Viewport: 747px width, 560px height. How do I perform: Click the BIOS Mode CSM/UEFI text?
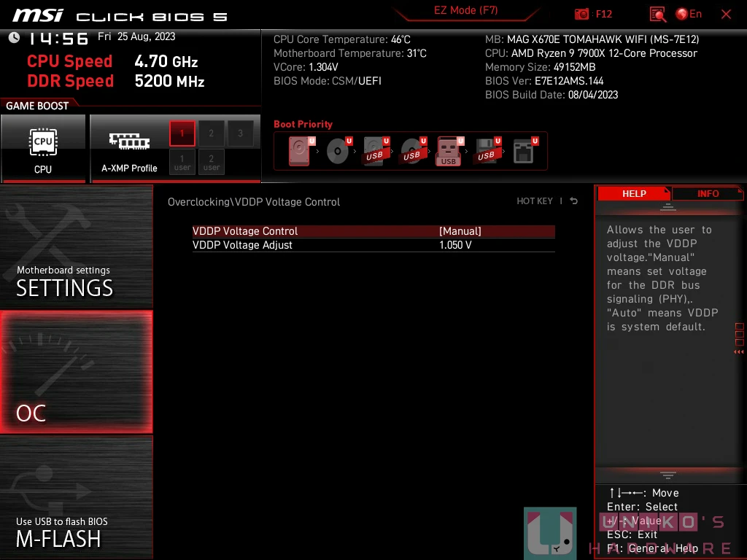click(328, 81)
